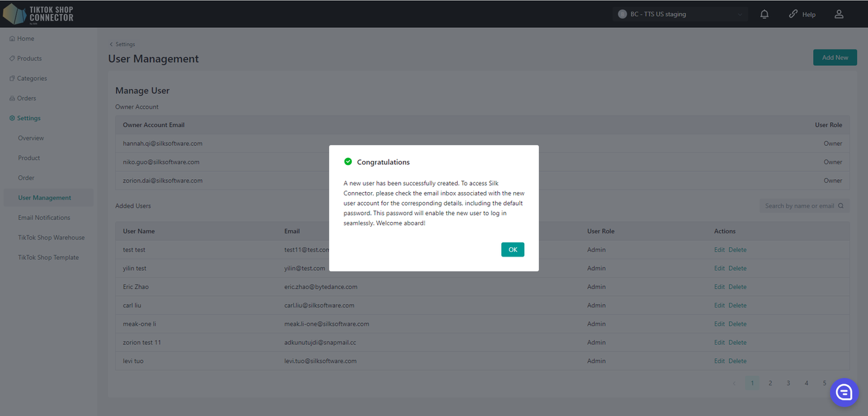The height and width of the screenshot is (416, 868).
Task: Open Email Notifications settings page
Action: [44, 218]
